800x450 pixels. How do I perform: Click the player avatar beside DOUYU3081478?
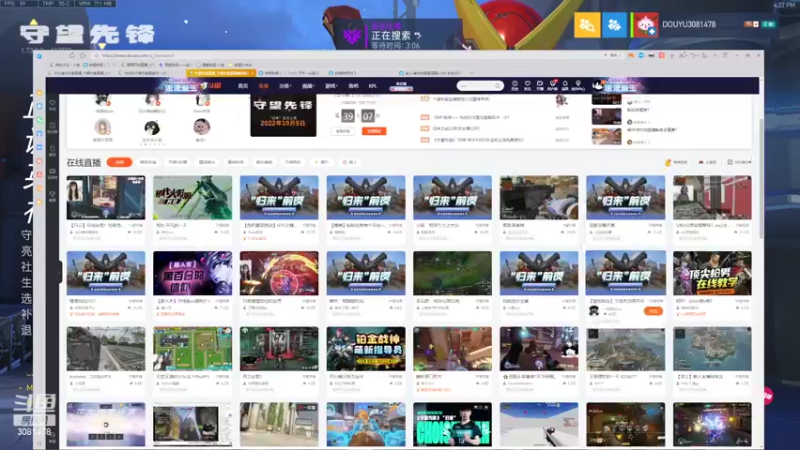point(645,24)
